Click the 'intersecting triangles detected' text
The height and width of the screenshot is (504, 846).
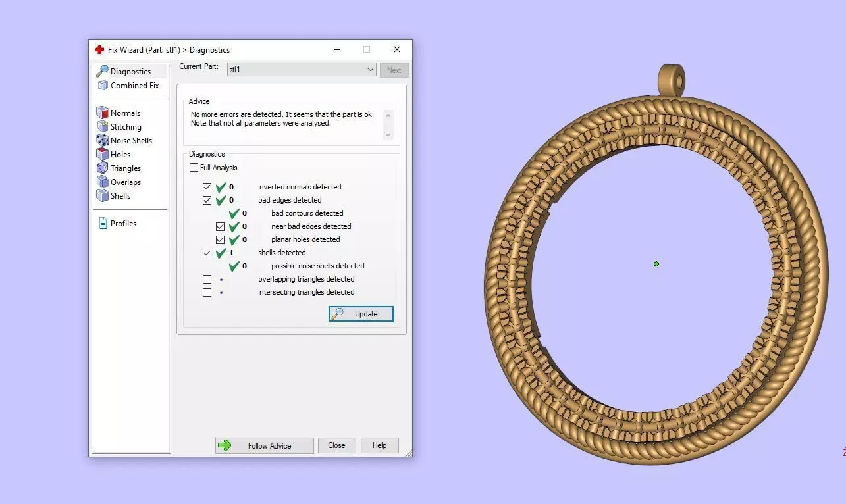306,292
